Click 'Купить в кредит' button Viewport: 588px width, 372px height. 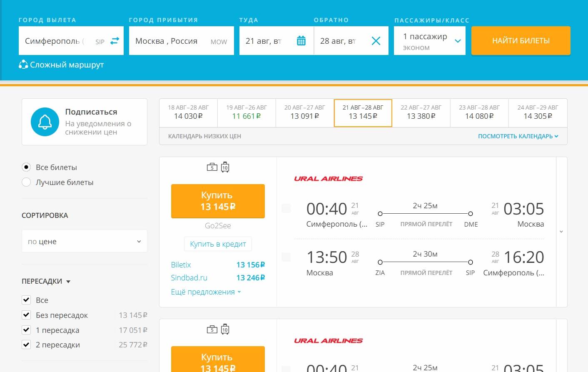218,244
